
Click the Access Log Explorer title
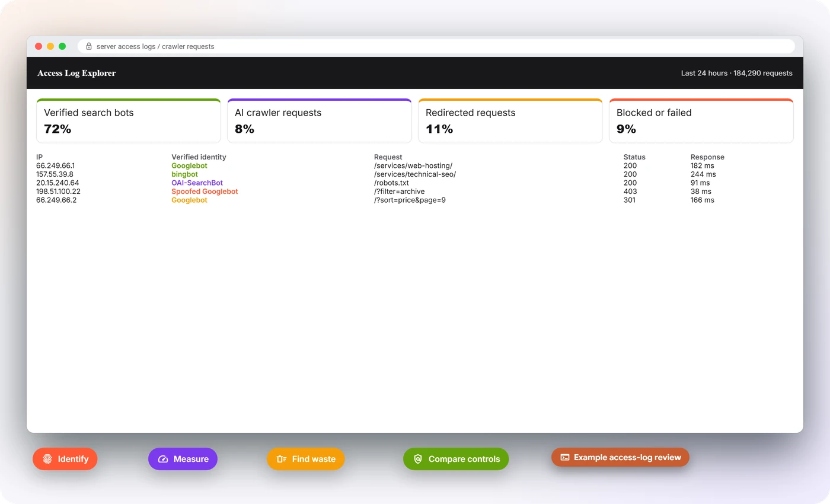[76, 73]
